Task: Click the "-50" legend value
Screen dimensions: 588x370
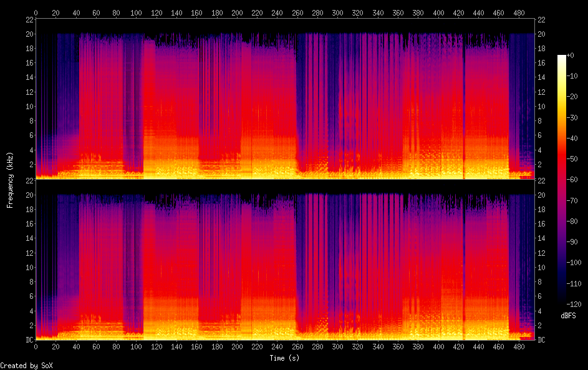Action: pos(572,158)
